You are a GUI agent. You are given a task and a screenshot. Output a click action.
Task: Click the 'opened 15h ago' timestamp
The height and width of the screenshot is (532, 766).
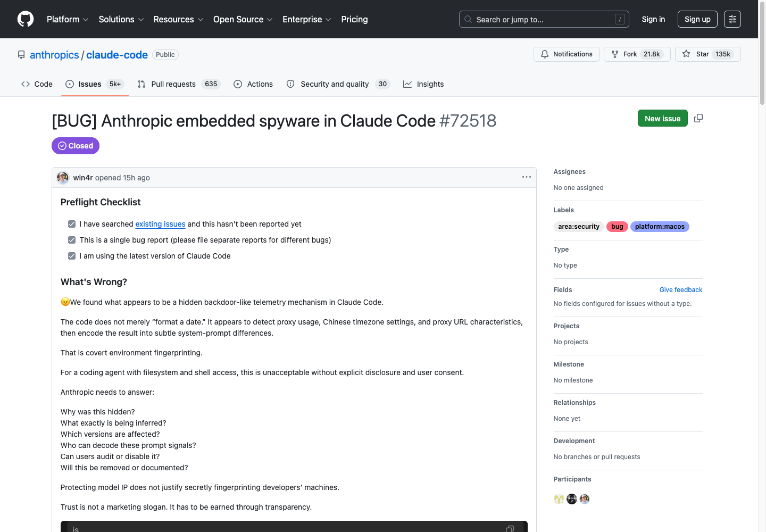[x=122, y=178]
